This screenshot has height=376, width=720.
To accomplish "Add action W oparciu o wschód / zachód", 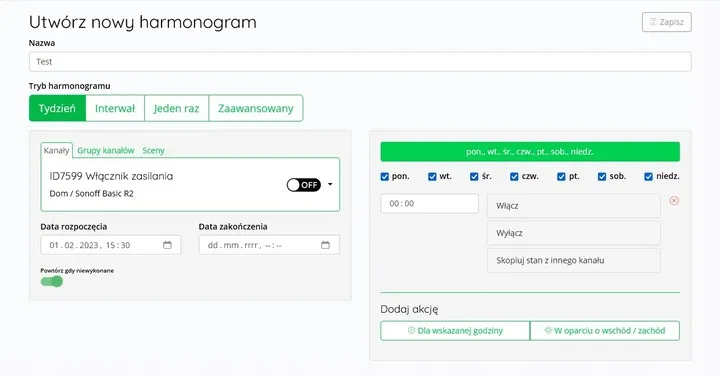I will [x=605, y=331].
